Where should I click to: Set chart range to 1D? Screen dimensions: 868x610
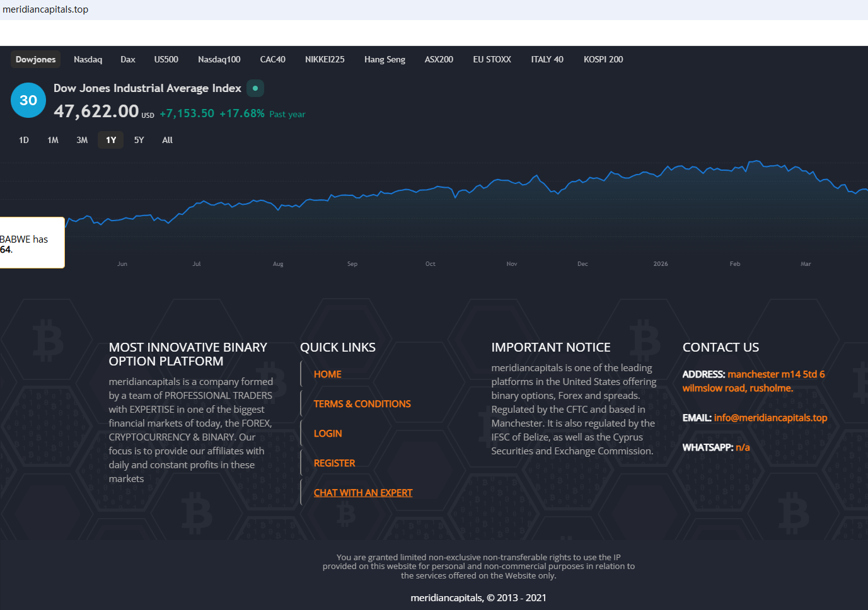point(24,140)
